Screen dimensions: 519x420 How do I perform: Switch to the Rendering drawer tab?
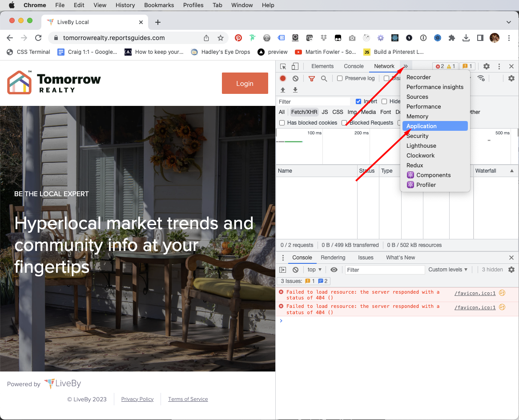point(333,258)
